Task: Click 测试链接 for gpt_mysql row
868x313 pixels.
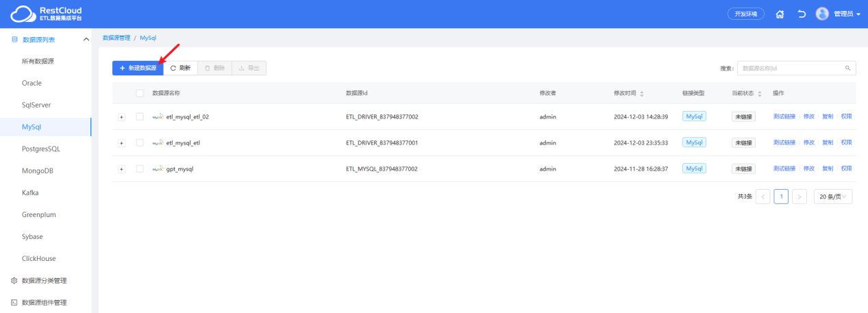Action: 784,168
